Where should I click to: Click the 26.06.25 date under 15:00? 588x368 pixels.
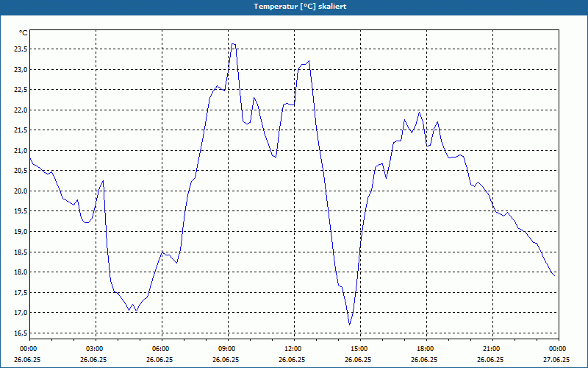358,359
